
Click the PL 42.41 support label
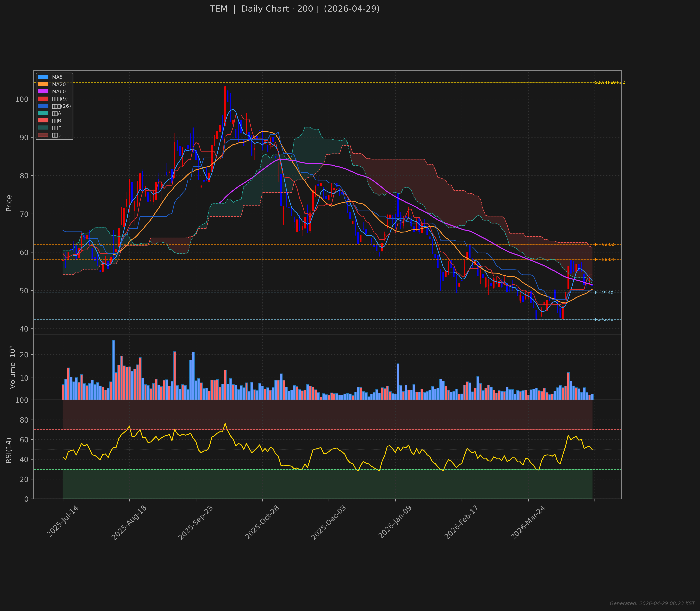point(604,319)
